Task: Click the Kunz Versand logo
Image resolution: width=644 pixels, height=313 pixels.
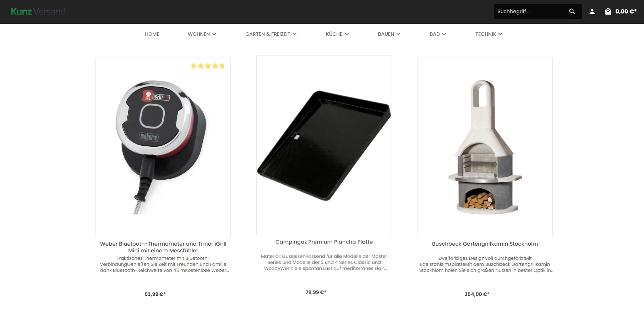Action: pos(38,12)
